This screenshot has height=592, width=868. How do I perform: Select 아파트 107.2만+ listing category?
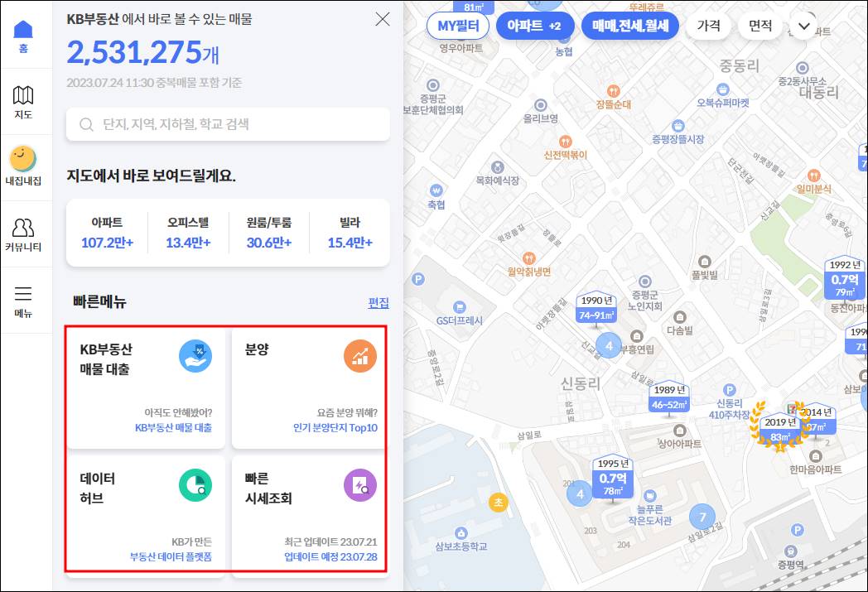108,233
